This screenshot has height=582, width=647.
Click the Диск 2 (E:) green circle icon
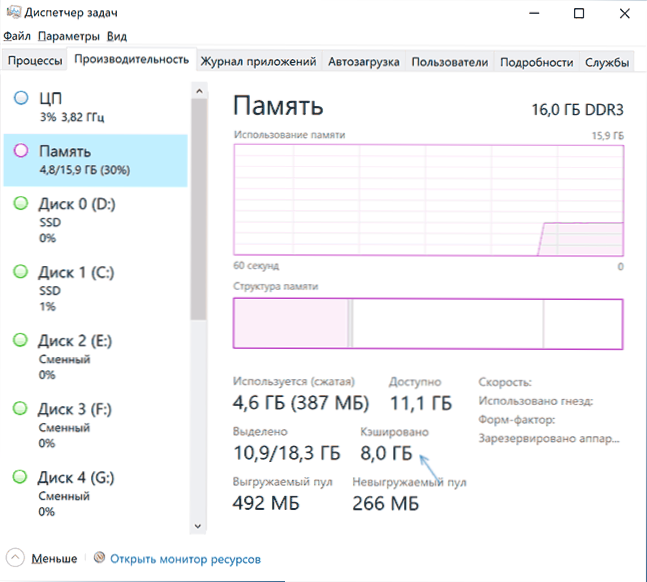click(x=20, y=340)
